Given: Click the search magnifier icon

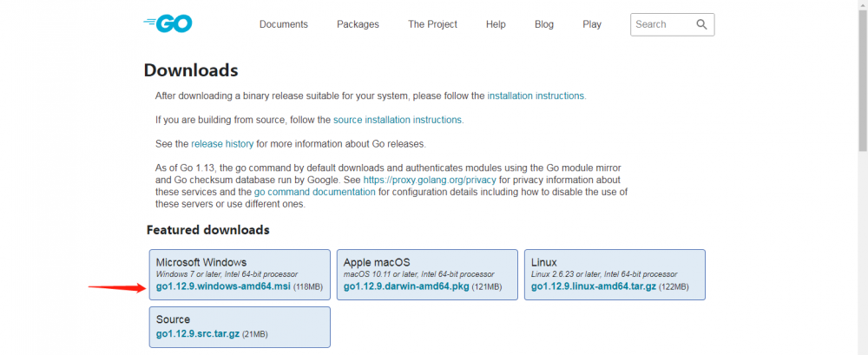Looking at the screenshot, I should (701, 24).
